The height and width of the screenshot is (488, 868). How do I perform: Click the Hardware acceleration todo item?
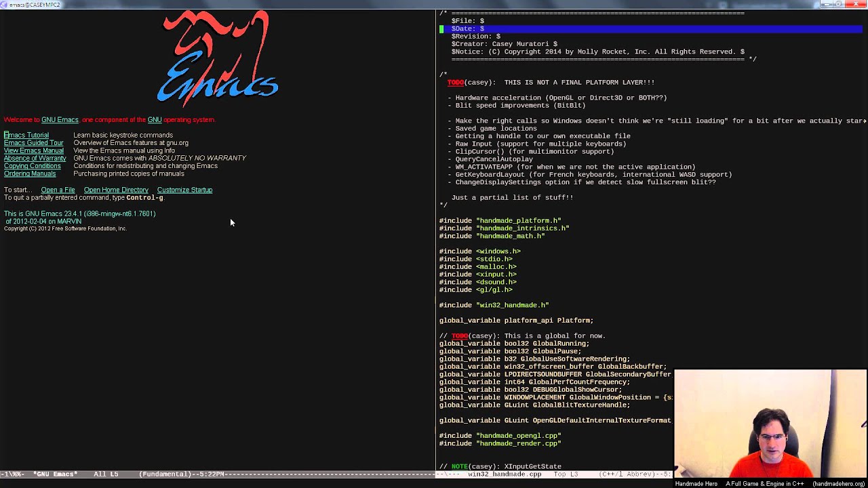click(x=557, y=98)
